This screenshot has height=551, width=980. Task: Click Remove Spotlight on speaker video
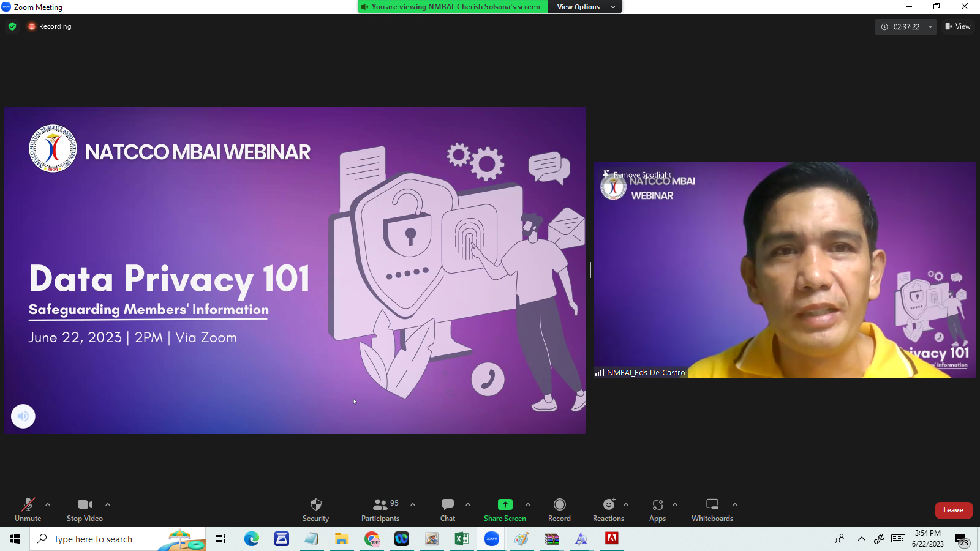coord(638,175)
